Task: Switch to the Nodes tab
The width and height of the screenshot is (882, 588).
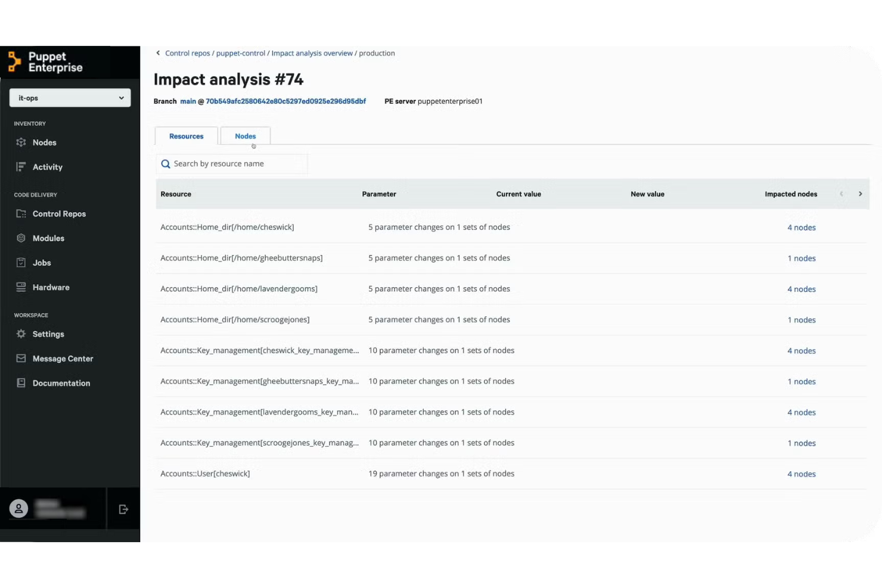Action: click(245, 136)
